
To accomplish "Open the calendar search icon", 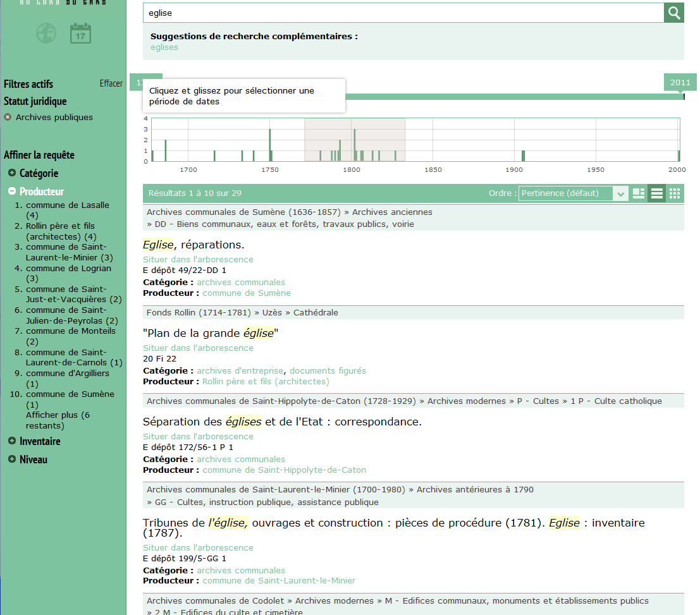I will click(x=80, y=33).
